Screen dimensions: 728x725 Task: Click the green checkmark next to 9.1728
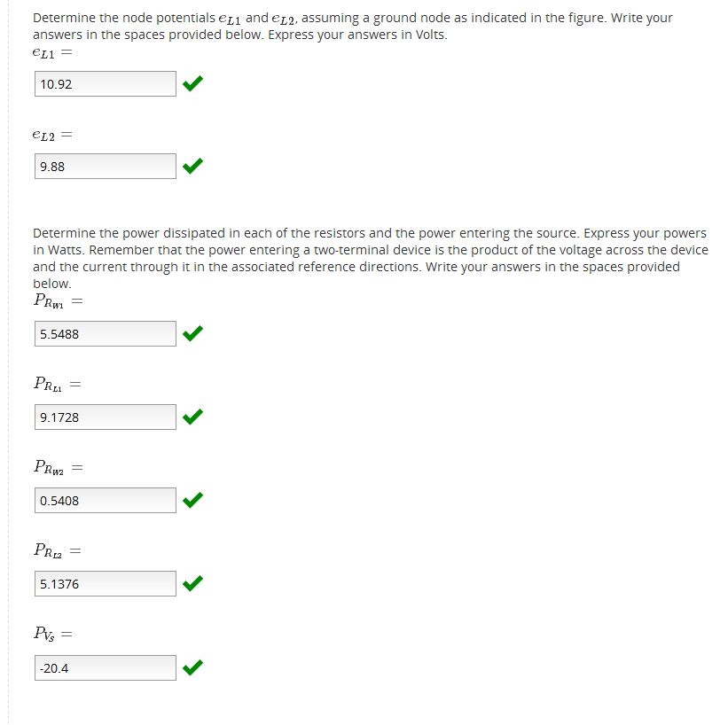tap(192, 417)
